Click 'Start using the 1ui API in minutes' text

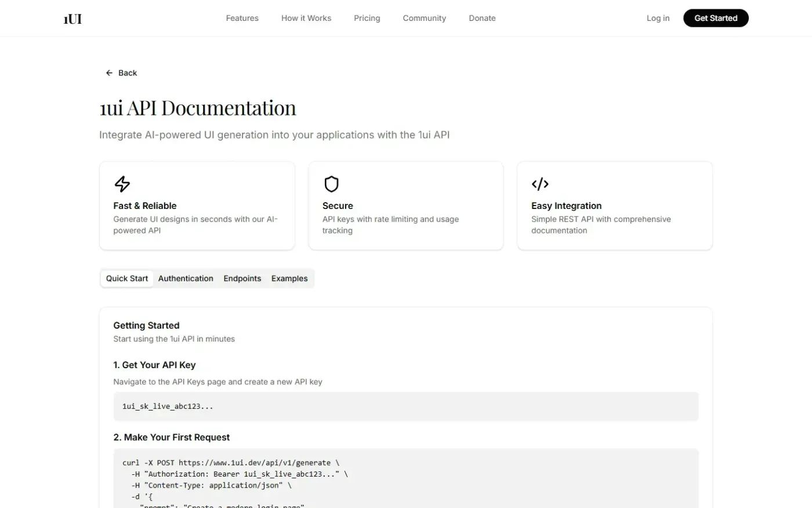click(x=174, y=339)
